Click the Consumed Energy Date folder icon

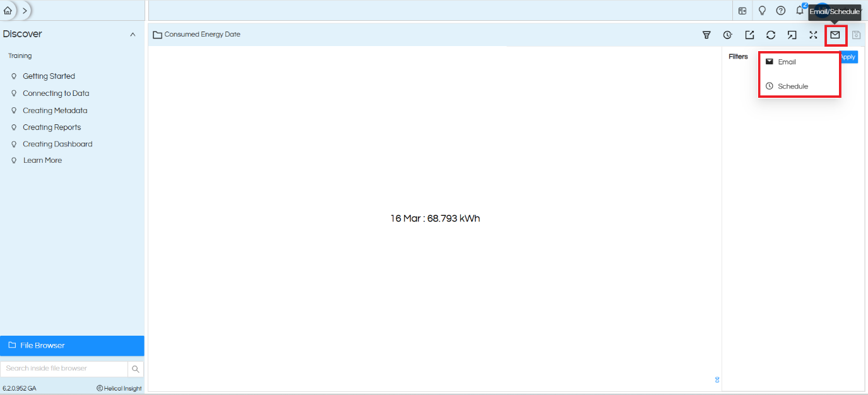coord(157,35)
